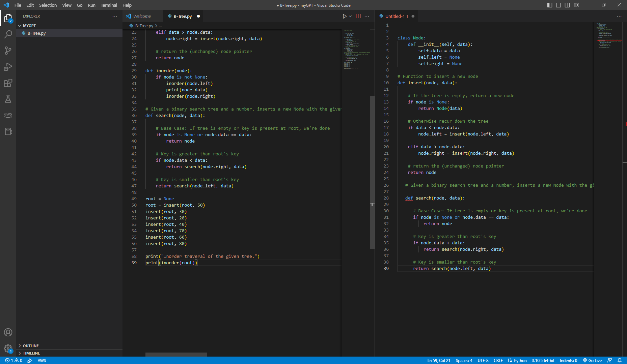Select the 3.10.5 64-bit interpreter
The height and width of the screenshot is (364, 627).
(543, 360)
